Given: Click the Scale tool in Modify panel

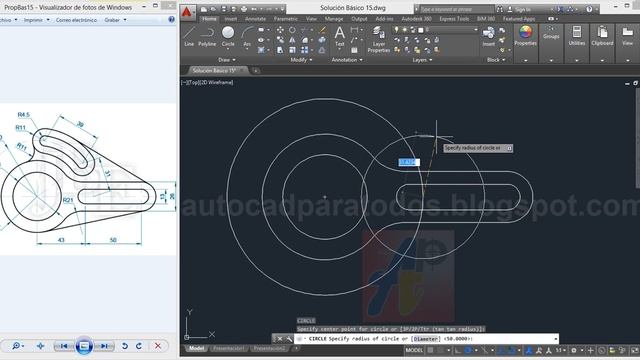Looking at the screenshot, I should click(292, 50).
